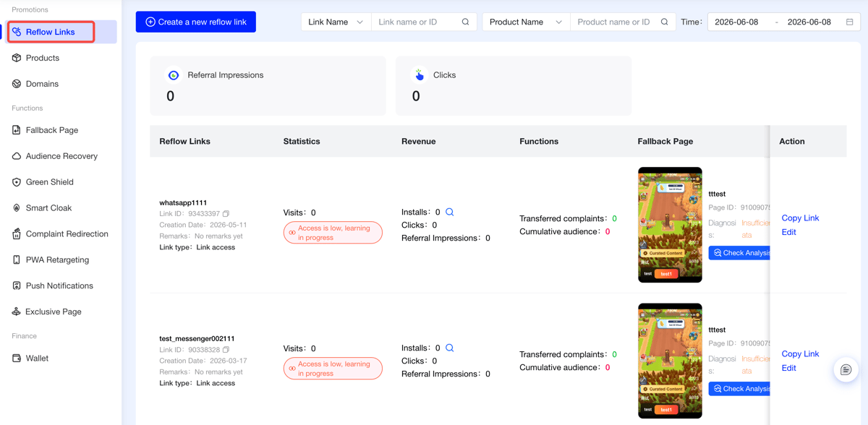Open whatsapp1111 fallback page thumbnail

(x=670, y=225)
